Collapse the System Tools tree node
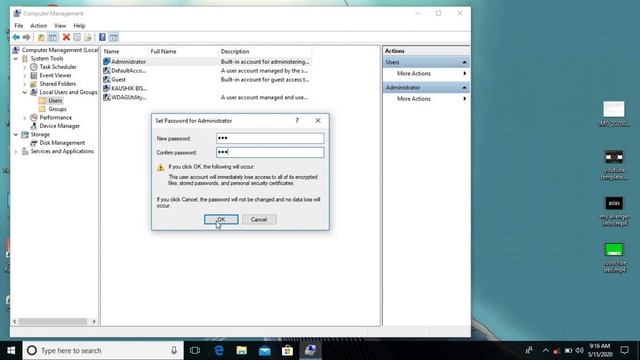The width and height of the screenshot is (640, 360). pyautogui.click(x=16, y=59)
